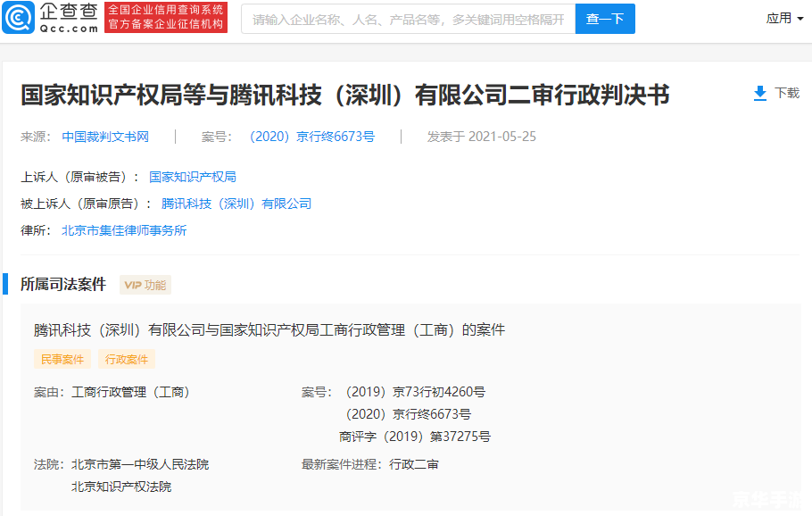Focus the company name search field
Viewport: 812px width, 516px height.
coord(408,19)
